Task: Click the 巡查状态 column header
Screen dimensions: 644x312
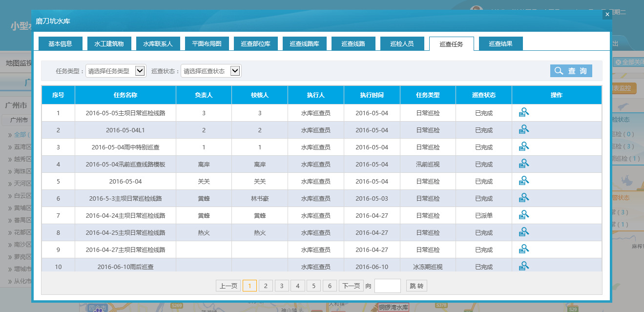Action: [x=484, y=95]
